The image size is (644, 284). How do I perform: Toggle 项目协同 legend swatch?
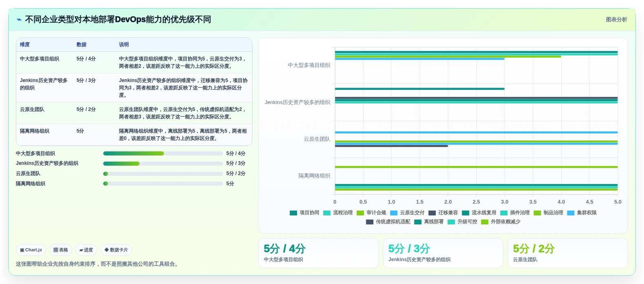pyautogui.click(x=293, y=213)
